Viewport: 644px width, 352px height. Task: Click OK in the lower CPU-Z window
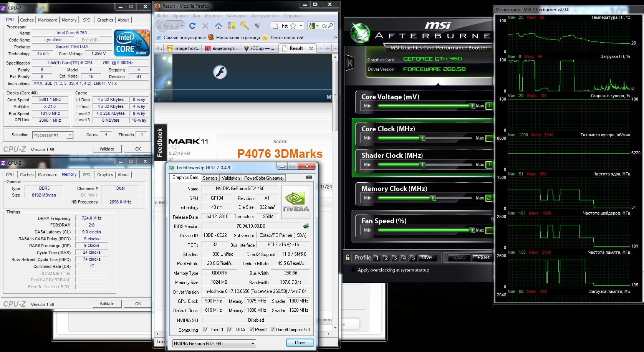pos(138,304)
